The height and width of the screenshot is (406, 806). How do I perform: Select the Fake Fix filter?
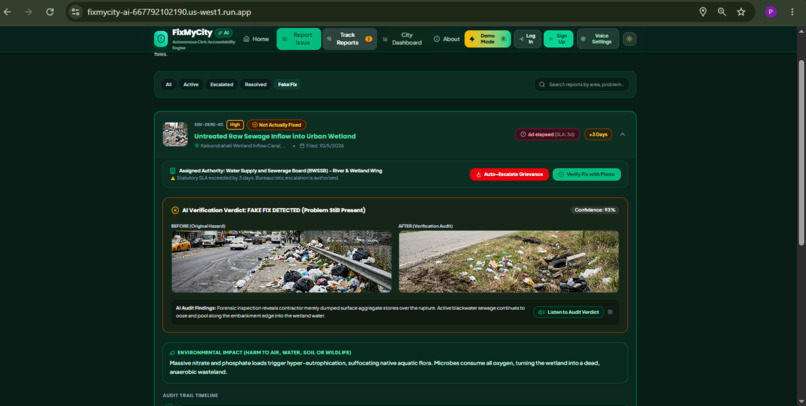pos(287,84)
